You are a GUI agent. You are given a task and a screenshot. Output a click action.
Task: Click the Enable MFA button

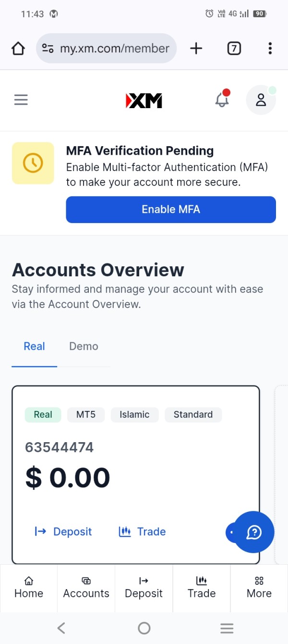coord(171,210)
